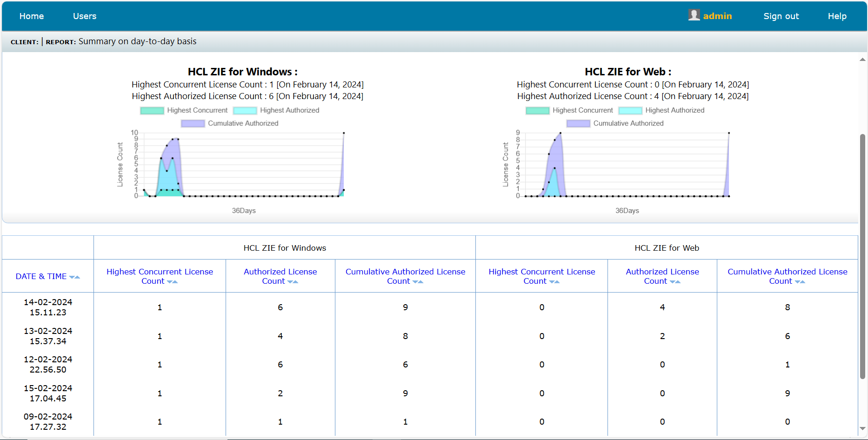Click the HCL ZIE for Web table group header
Image resolution: width=868 pixels, height=440 pixels.
pos(667,248)
